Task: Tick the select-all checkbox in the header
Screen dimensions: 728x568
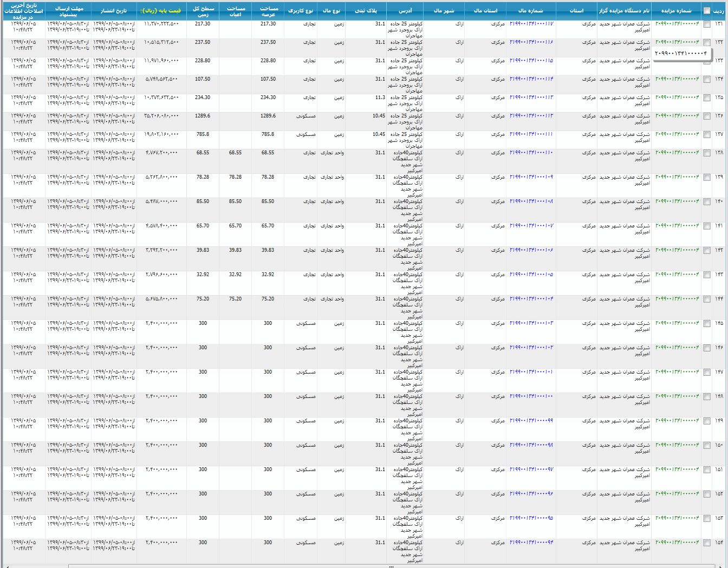Action: [x=707, y=10]
